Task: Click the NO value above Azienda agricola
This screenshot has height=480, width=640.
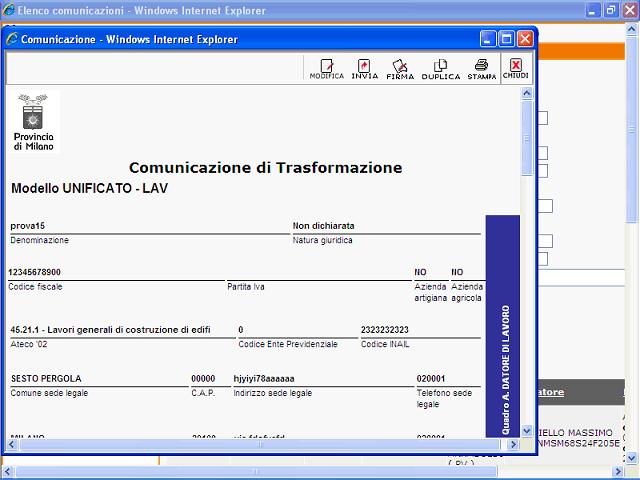Action: click(x=457, y=272)
